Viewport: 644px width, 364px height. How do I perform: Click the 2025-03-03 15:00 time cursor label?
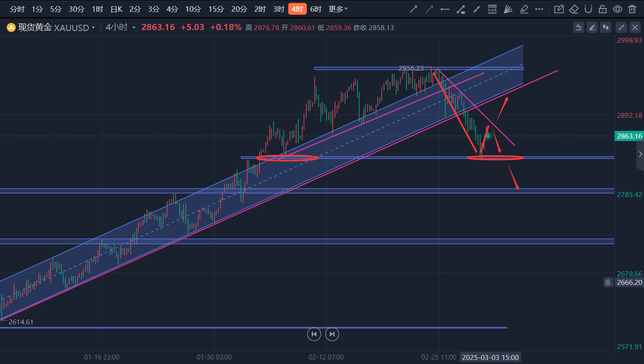pyautogui.click(x=491, y=357)
